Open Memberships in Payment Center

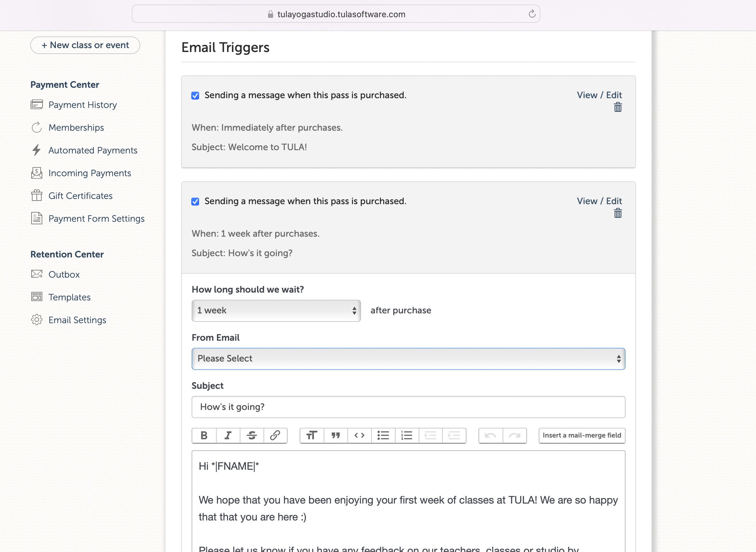(x=76, y=128)
